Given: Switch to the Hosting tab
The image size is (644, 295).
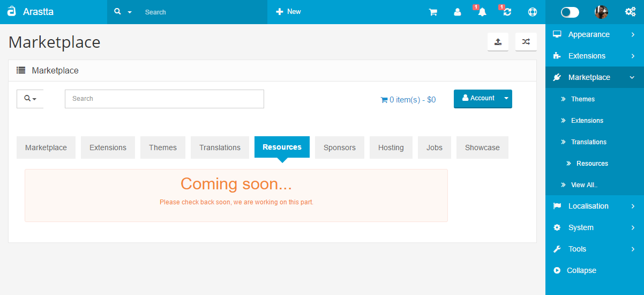Looking at the screenshot, I should click(x=391, y=147).
